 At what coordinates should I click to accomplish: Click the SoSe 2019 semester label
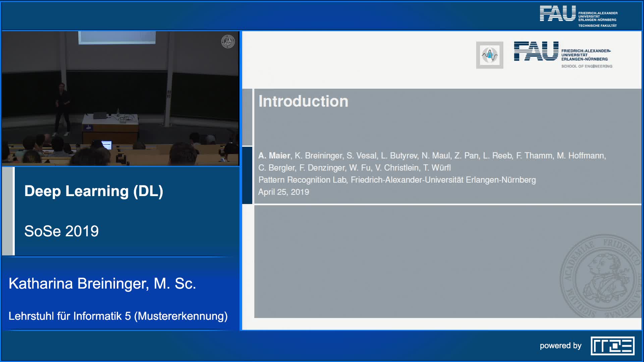61,231
